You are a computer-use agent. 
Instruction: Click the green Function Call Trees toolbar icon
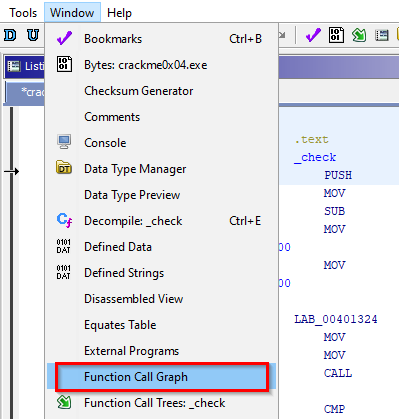pyautogui.click(x=359, y=35)
